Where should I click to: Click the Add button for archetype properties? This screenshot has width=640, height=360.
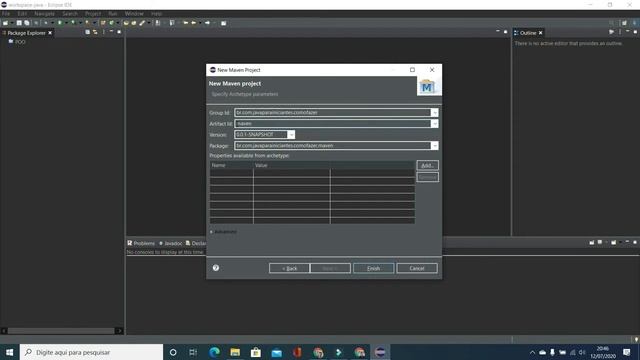tap(427, 165)
